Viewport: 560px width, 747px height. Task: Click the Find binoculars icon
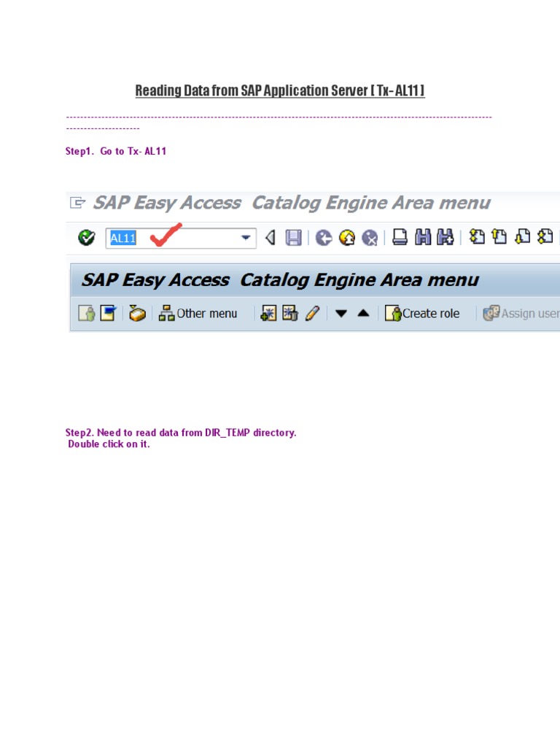pyautogui.click(x=423, y=238)
